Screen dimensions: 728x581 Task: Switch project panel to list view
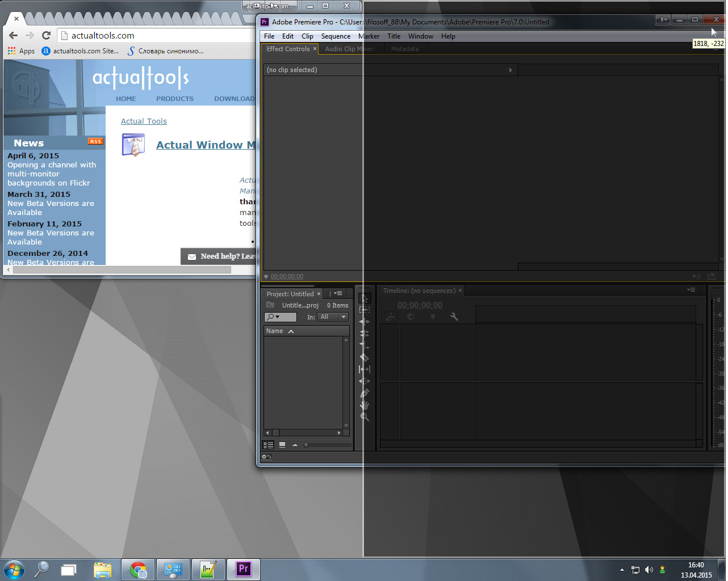coord(269,445)
